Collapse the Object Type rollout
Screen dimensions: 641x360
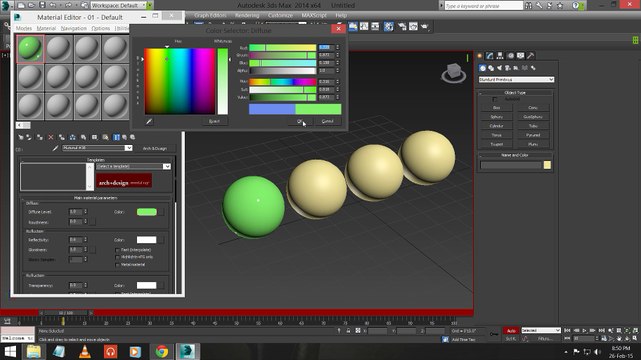pos(515,93)
